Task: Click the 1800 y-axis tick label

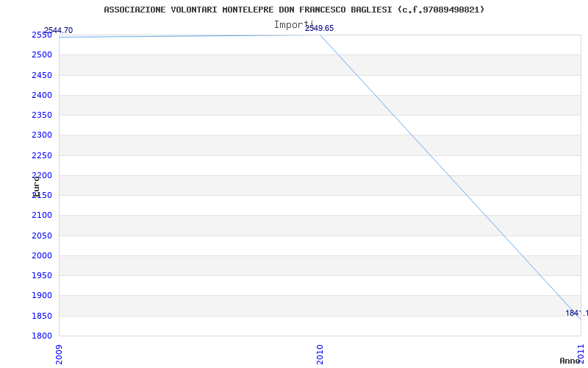Action: [42, 336]
